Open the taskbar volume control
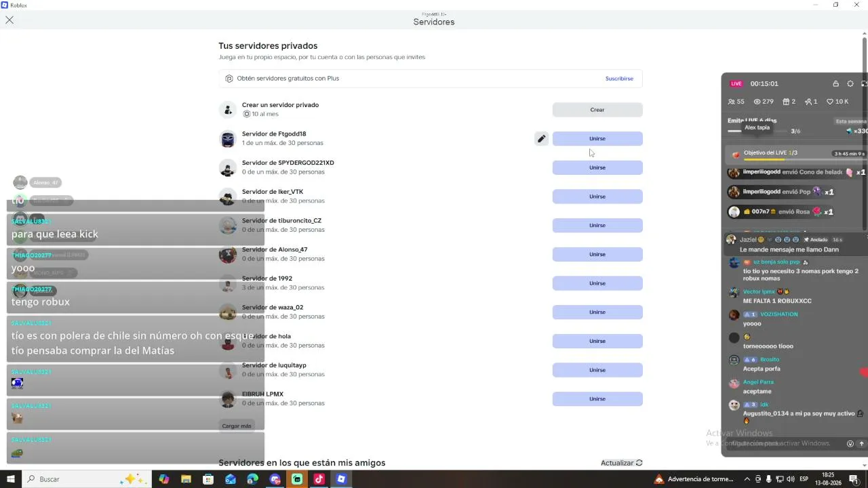Screen dimensions: 868x488 790,479
